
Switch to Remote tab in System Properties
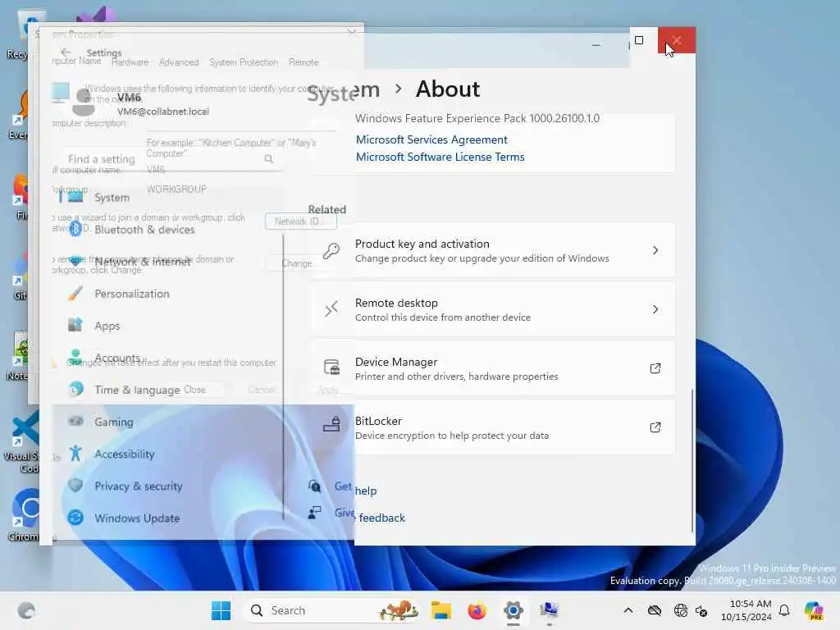(304, 62)
